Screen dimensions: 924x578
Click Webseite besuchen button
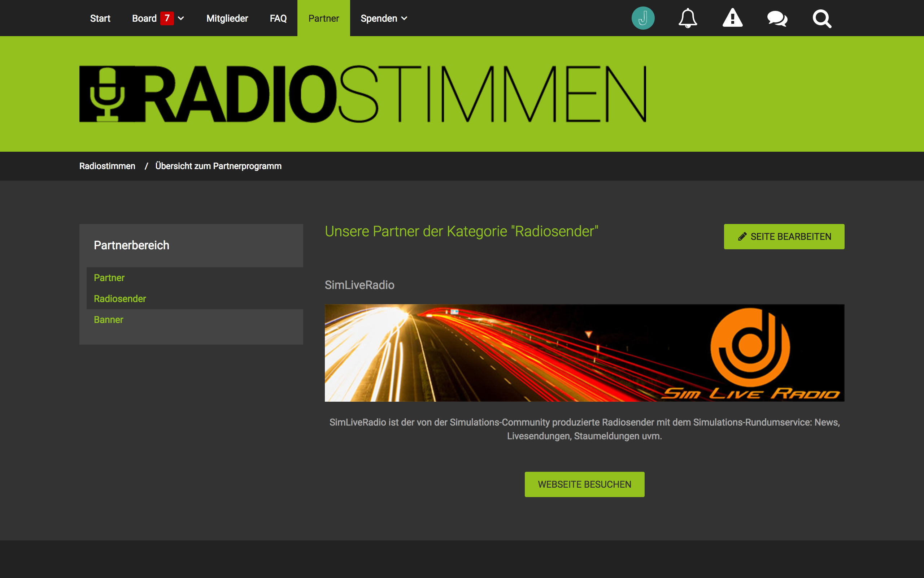coord(585,484)
